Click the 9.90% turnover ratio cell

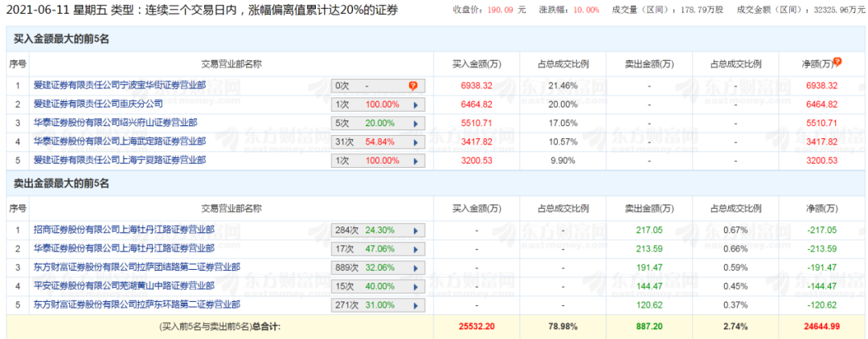tap(563, 161)
